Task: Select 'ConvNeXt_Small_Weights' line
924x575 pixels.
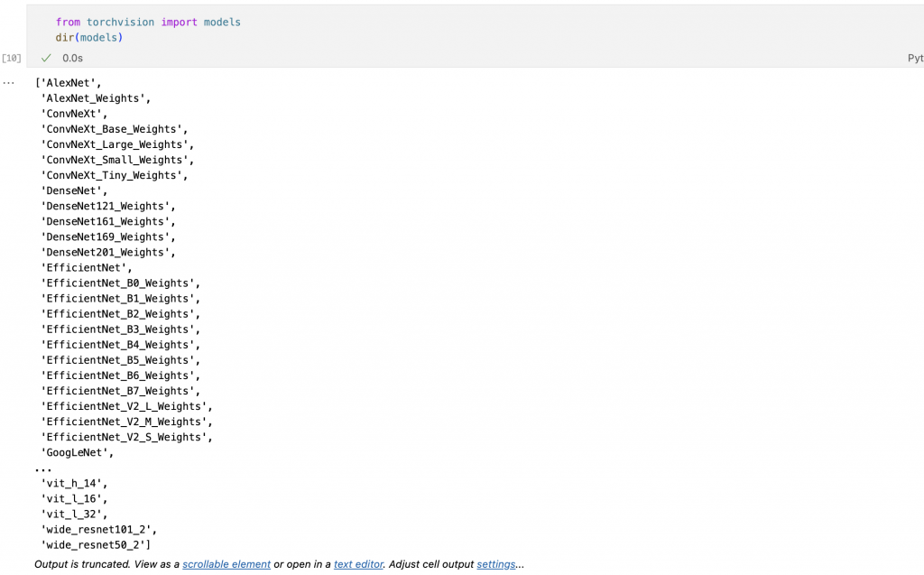Action: (x=117, y=160)
